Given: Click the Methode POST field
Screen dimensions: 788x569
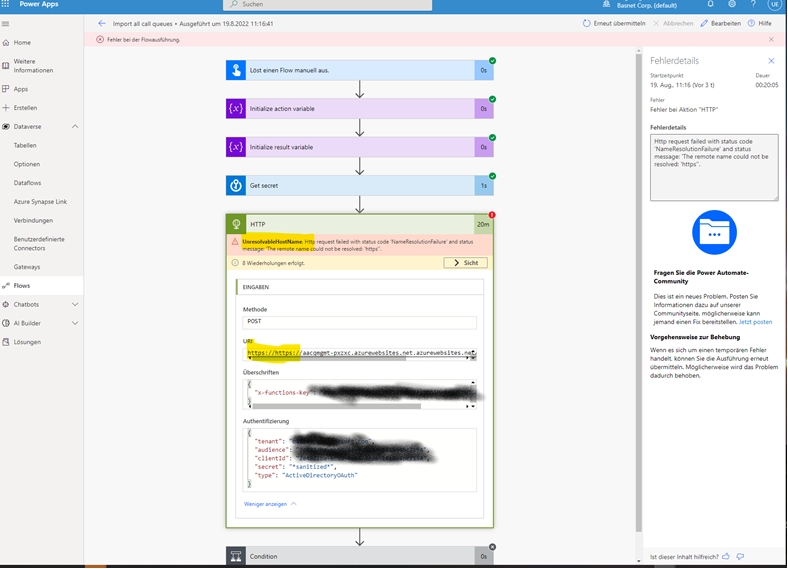Looking at the screenshot, I should coord(359,322).
